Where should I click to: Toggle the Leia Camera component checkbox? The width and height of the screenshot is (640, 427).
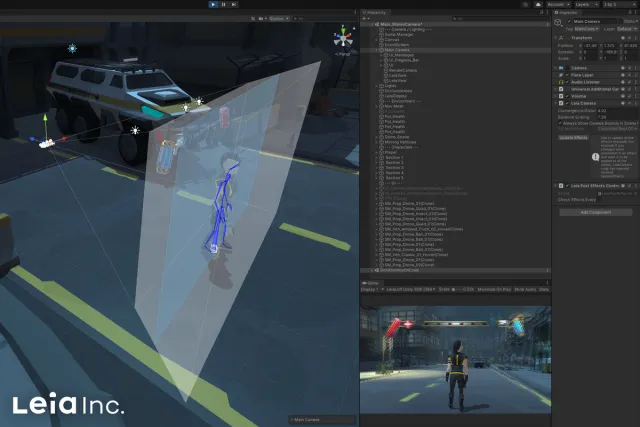tap(567, 103)
